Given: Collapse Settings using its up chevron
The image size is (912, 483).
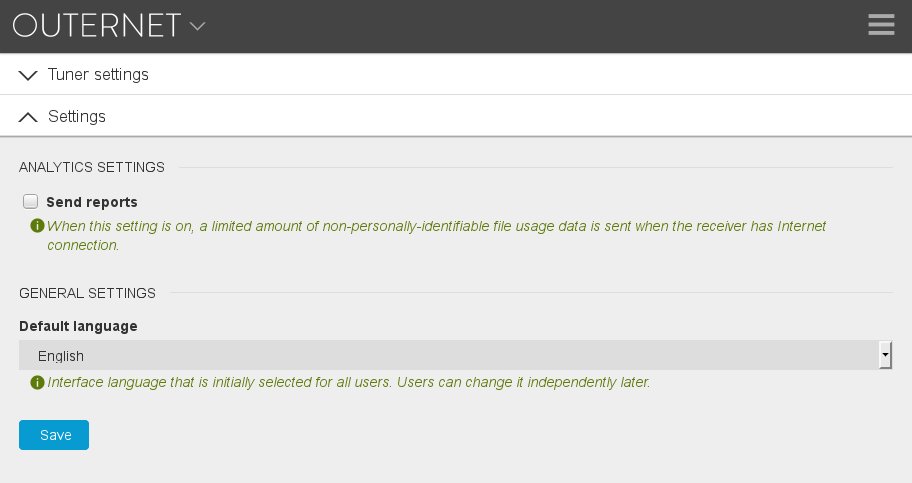Looking at the screenshot, I should [x=28, y=117].
